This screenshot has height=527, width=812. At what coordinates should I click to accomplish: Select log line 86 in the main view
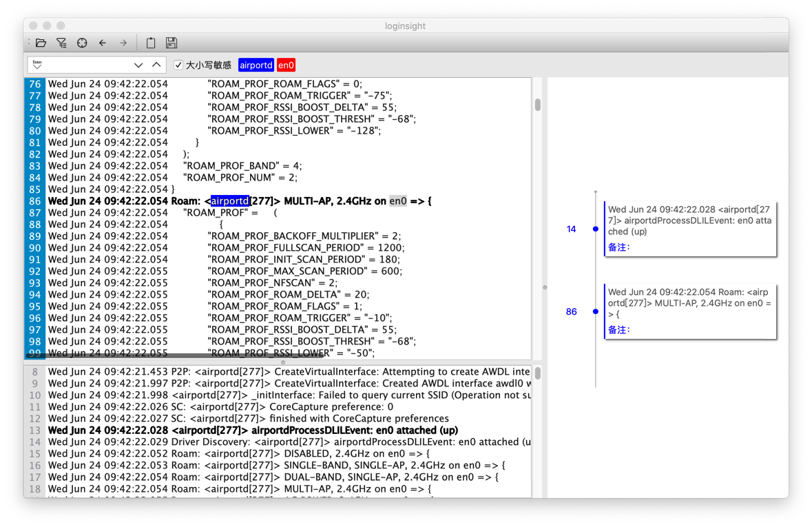275,201
